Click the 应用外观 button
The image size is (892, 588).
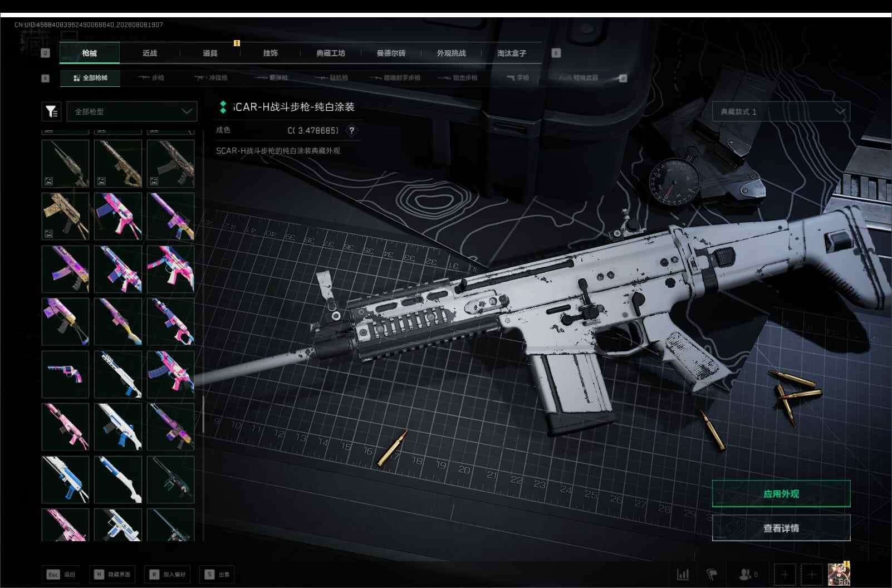click(x=781, y=494)
